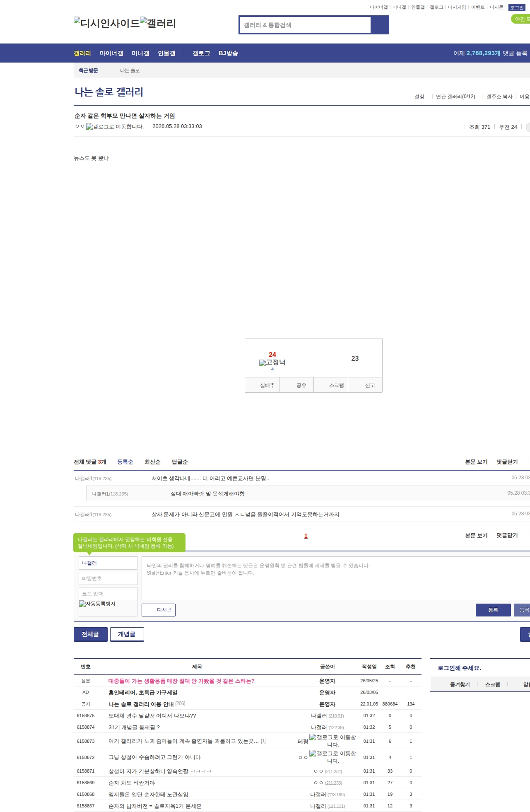Click 댓글닫기 above the comments
The image size is (530, 812).
pos(507,462)
